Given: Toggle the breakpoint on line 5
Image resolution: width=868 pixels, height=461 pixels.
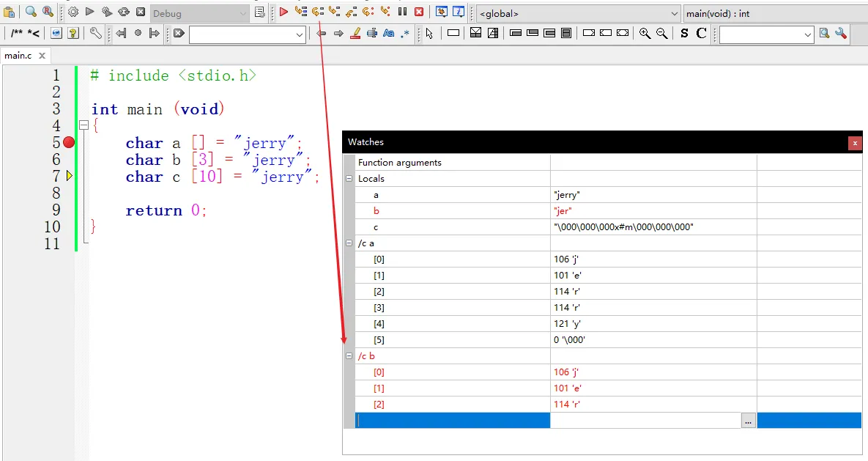Looking at the screenshot, I should pos(69,142).
